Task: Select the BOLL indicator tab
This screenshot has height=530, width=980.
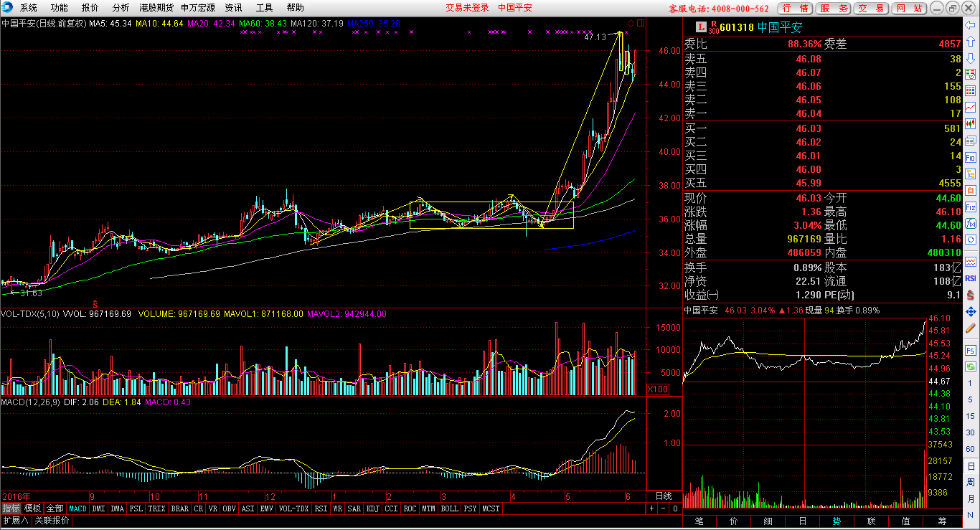Action: pyautogui.click(x=449, y=508)
